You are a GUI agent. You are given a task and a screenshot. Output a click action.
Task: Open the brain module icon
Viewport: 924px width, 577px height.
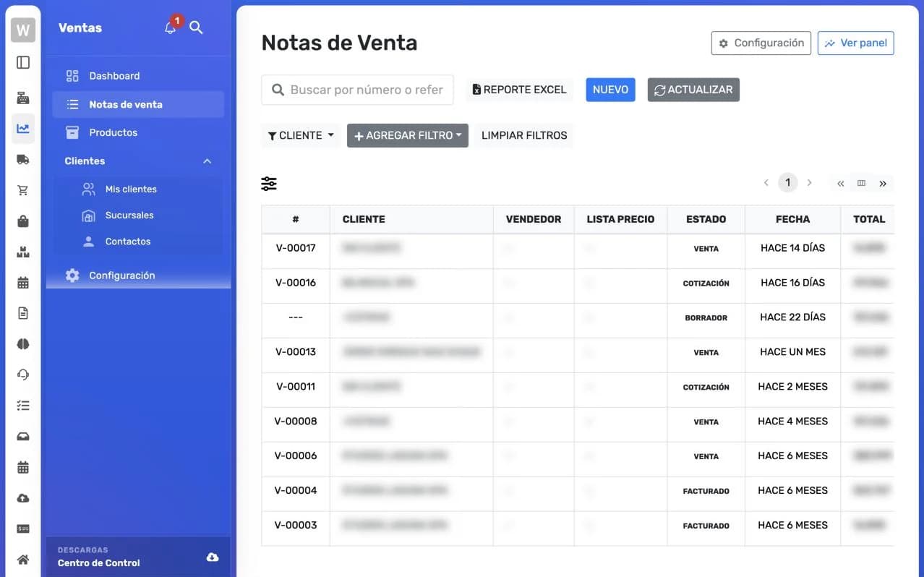click(x=23, y=344)
